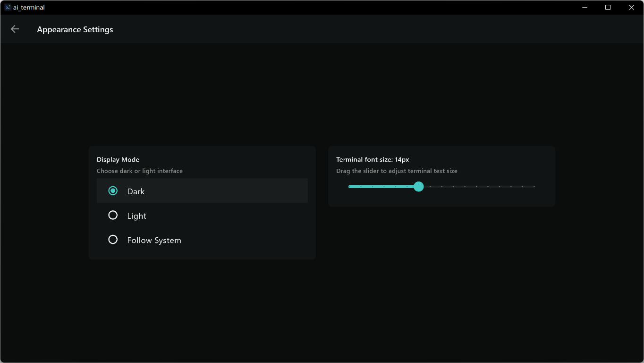Click the ai_terminal window title text
644x363 pixels.
29,8
